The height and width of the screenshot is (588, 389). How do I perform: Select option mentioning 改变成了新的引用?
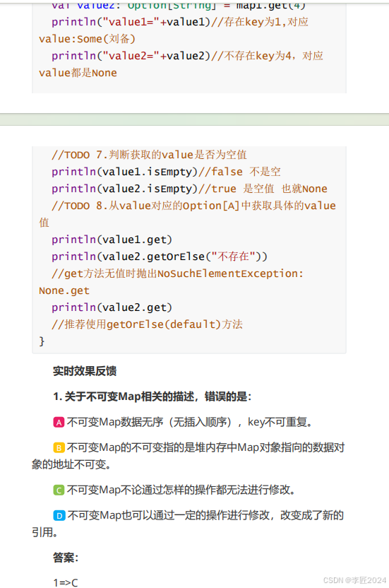[188, 524]
